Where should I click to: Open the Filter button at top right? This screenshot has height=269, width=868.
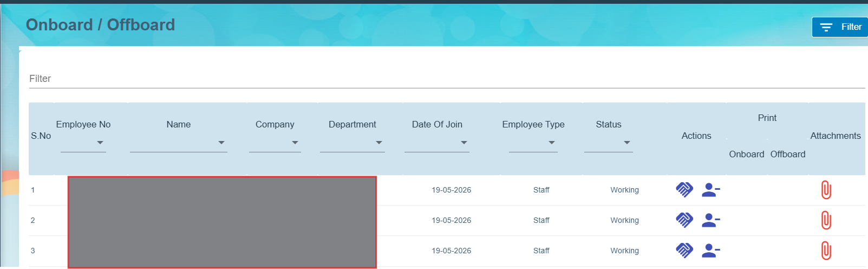coord(840,27)
